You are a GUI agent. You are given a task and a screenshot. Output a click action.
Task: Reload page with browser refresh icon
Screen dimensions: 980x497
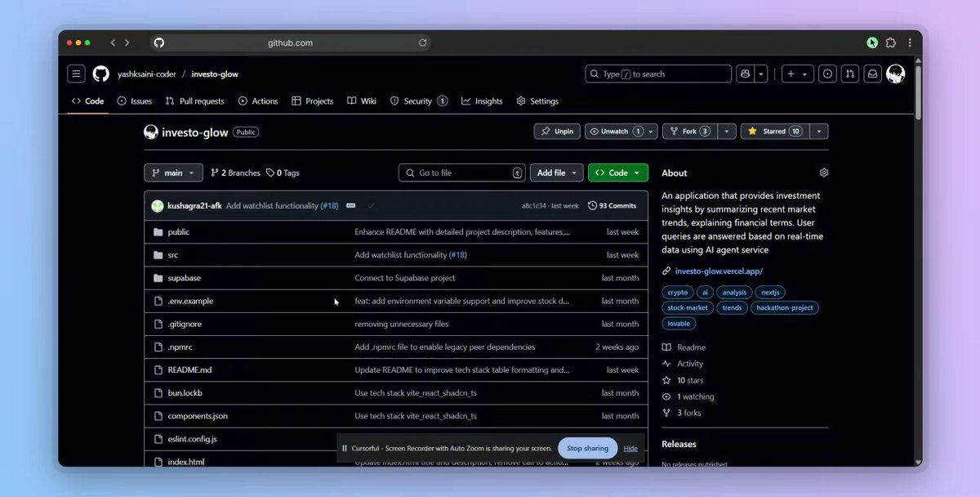coord(422,43)
